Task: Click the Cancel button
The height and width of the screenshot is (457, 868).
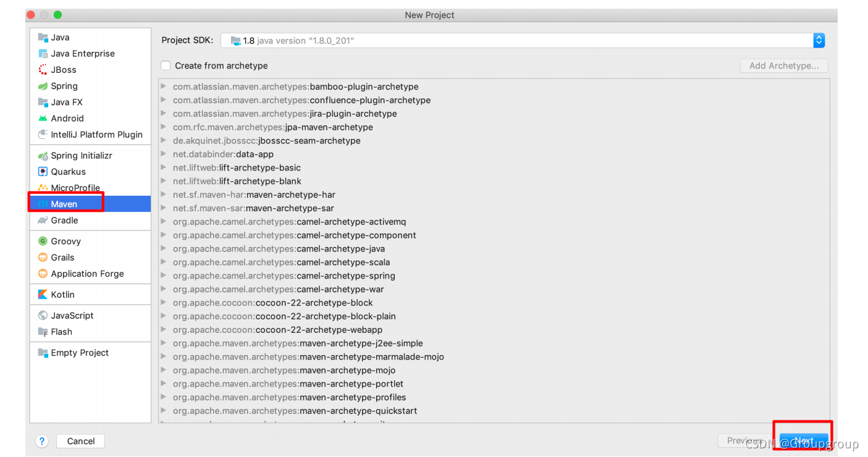Action: click(81, 441)
